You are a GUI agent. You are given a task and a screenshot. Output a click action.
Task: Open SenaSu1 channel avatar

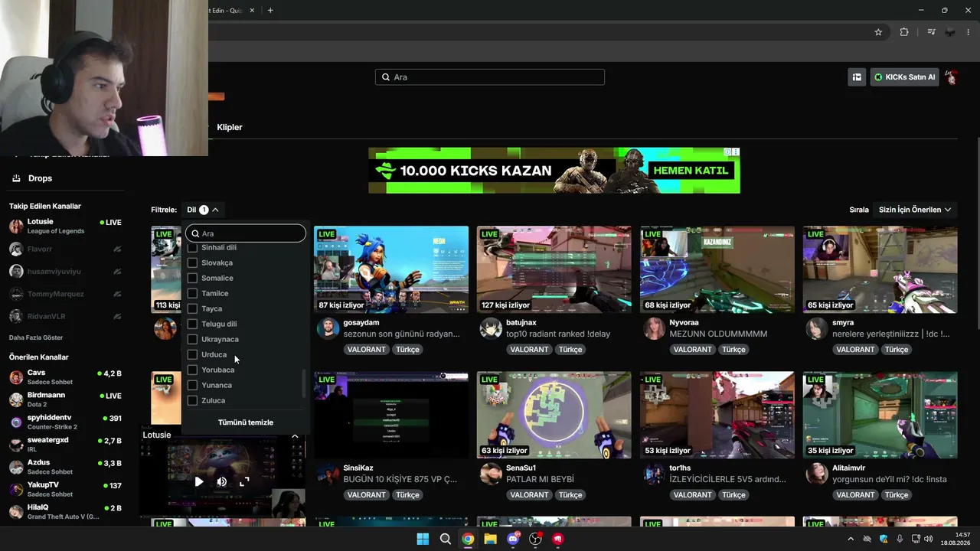point(491,474)
